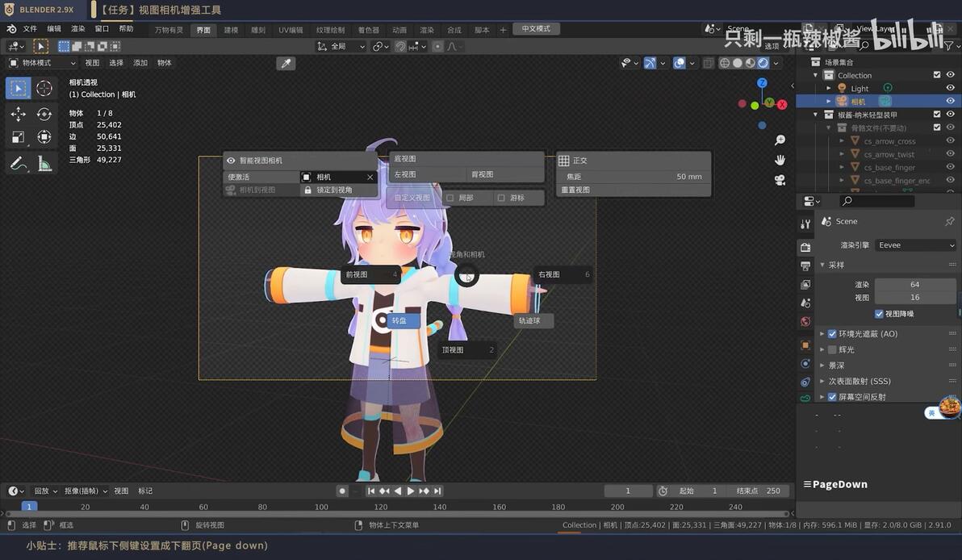The image size is (962, 560).
Task: Click 锁定到视角 button
Action: pyautogui.click(x=339, y=190)
